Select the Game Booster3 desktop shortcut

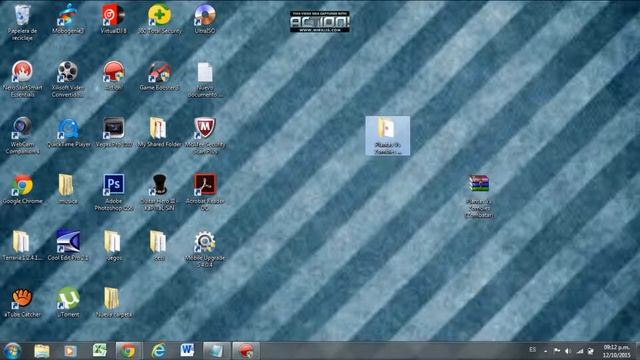[x=159, y=76]
